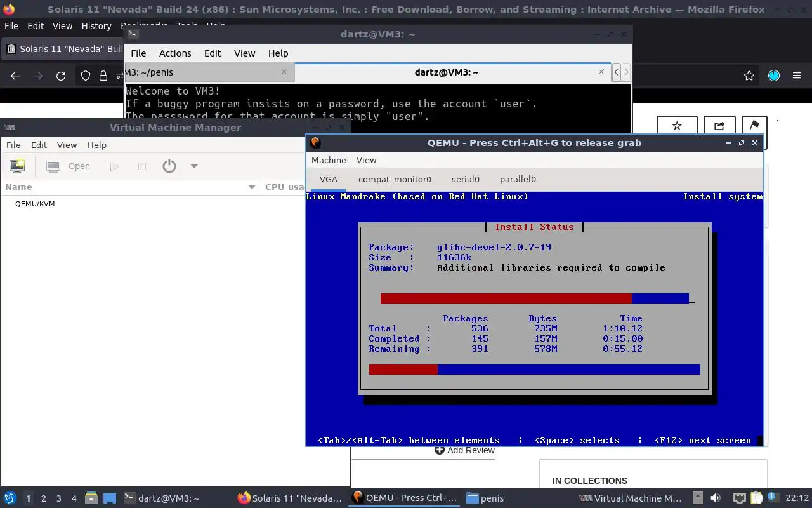
Task: Click Firefox forward navigation arrow
Action: (38, 76)
